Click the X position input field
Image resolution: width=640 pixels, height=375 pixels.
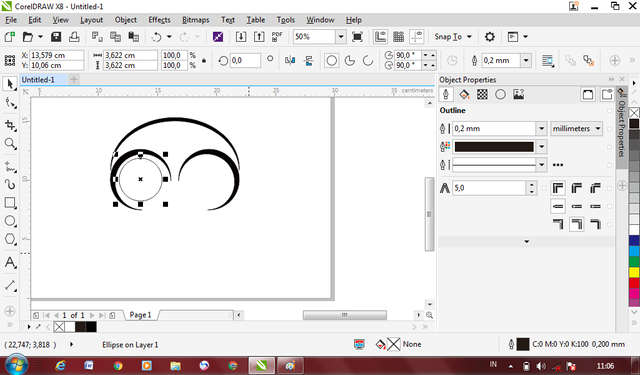pyautogui.click(x=57, y=55)
